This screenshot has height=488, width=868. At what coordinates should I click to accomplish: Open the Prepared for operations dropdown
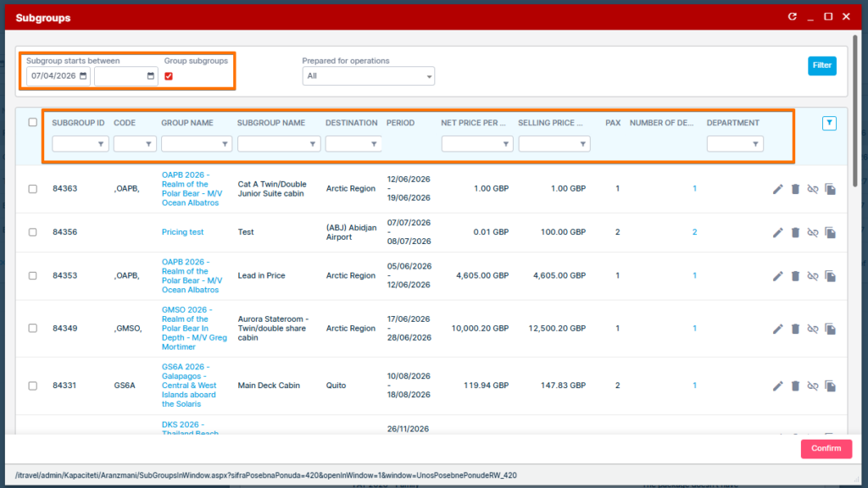click(368, 76)
